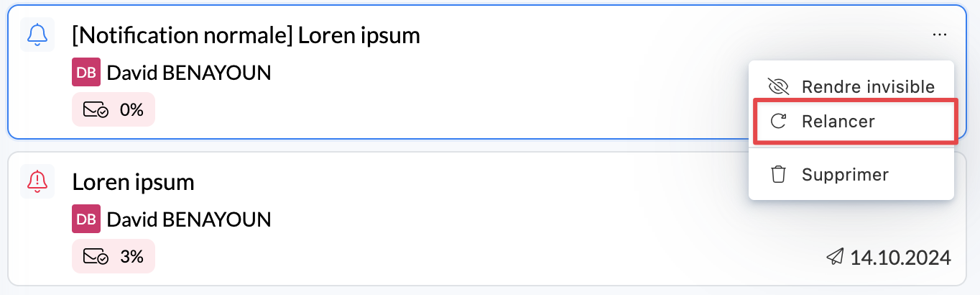Click the crossed-eye icon beside Rendre invisible
The width and height of the screenshot is (980, 295).
(x=778, y=87)
